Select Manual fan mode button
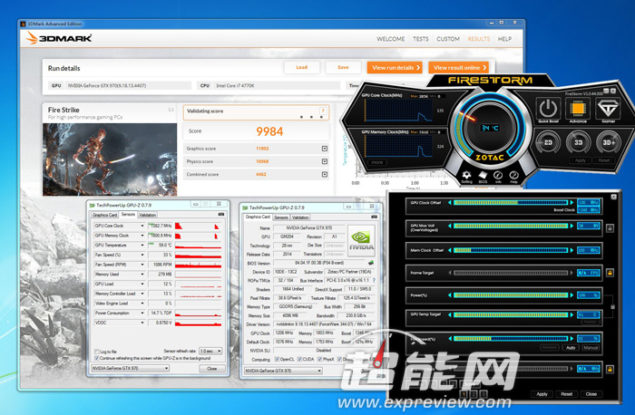635x415 pixels. pyautogui.click(x=590, y=348)
